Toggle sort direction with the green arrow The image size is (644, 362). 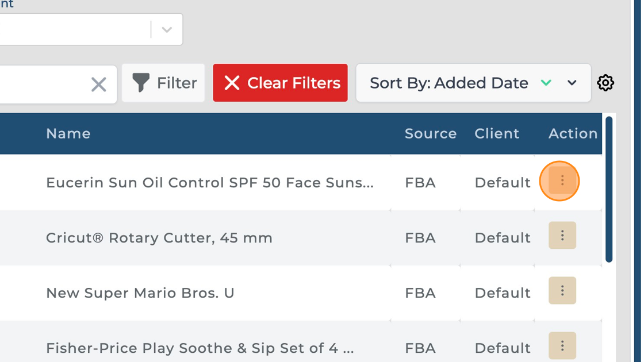click(546, 83)
